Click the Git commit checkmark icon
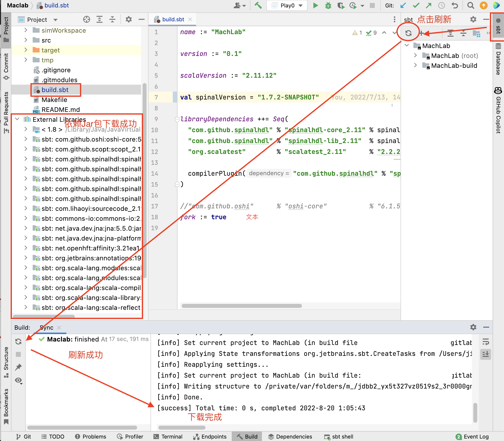 point(416,5)
